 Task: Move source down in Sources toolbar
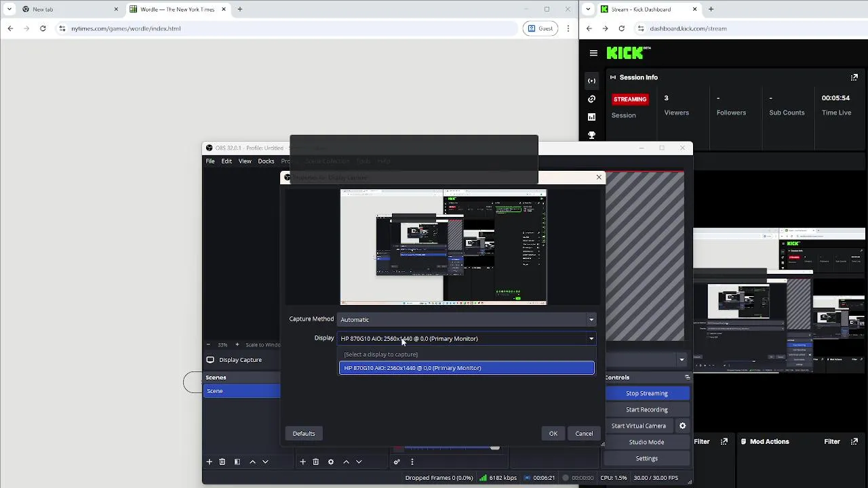click(359, 462)
